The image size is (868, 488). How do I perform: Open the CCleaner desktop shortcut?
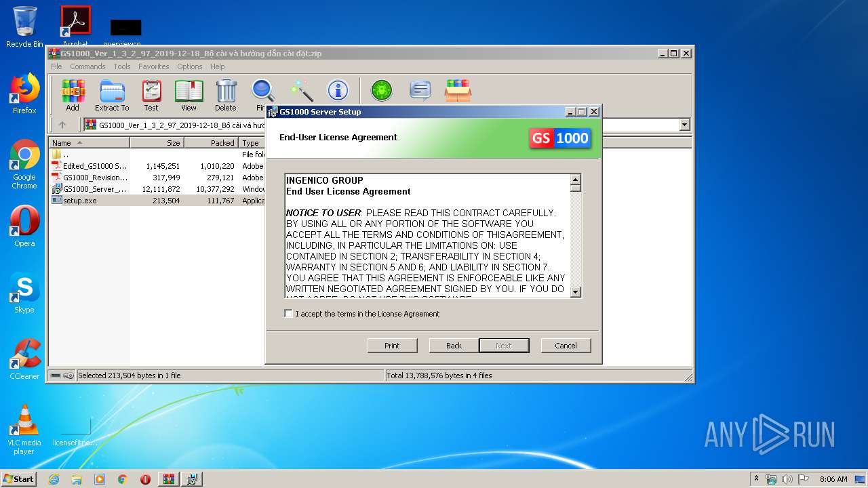(24, 359)
